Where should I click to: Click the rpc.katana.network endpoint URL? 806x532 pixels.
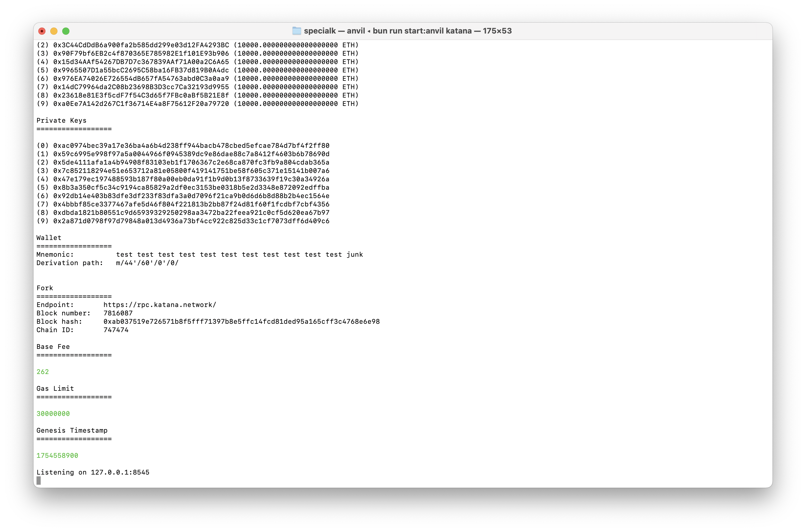coord(160,305)
